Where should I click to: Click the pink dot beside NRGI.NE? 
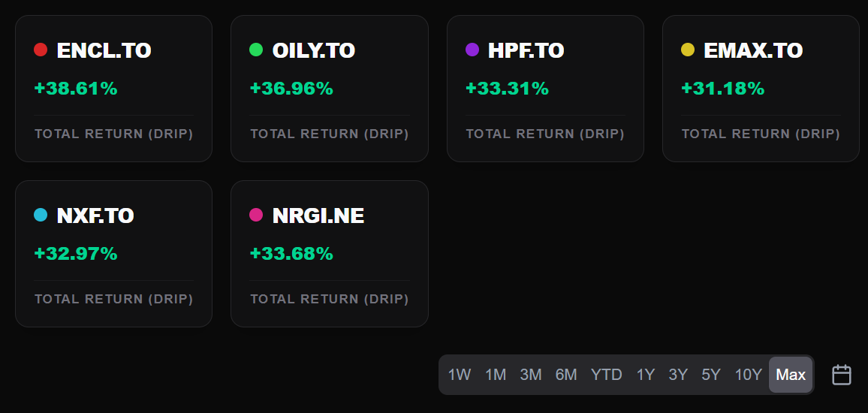coord(256,216)
